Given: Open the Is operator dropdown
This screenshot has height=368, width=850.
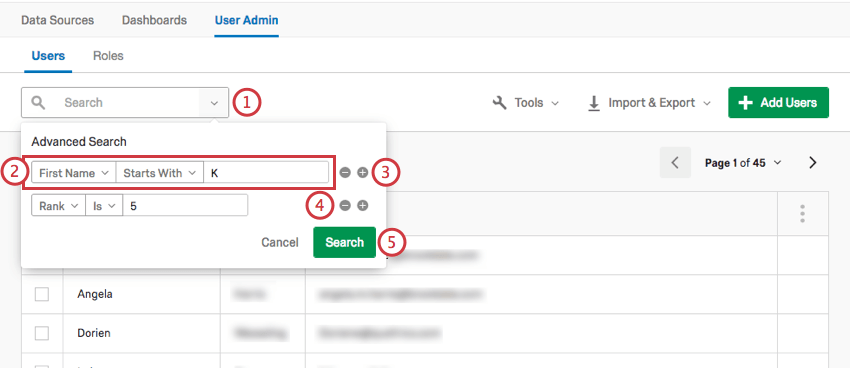Looking at the screenshot, I should point(104,206).
